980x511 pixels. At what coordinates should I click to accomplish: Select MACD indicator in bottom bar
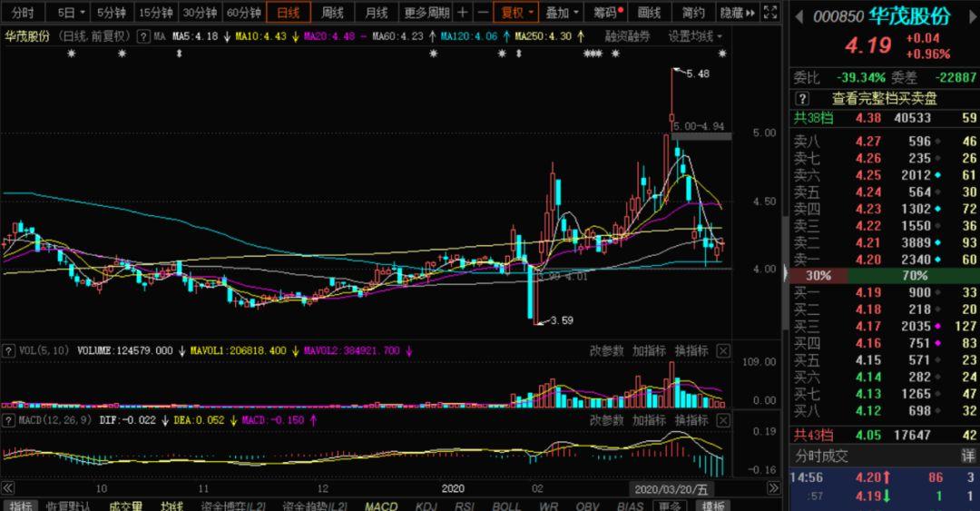pos(381,506)
